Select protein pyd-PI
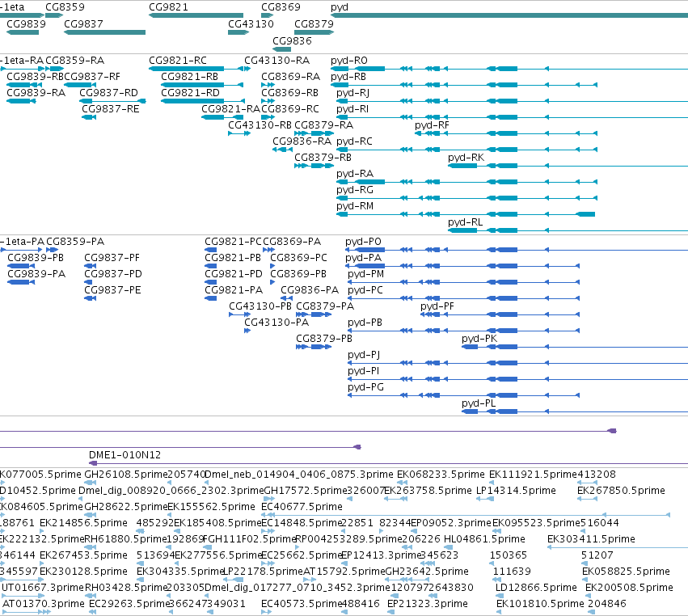The image size is (688, 616). point(363,371)
